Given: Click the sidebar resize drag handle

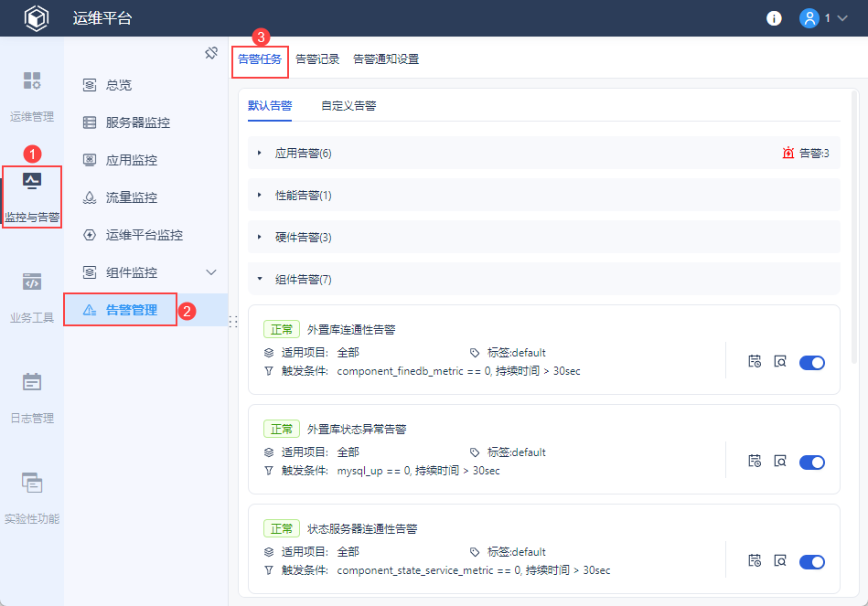Looking at the screenshot, I should click(233, 322).
